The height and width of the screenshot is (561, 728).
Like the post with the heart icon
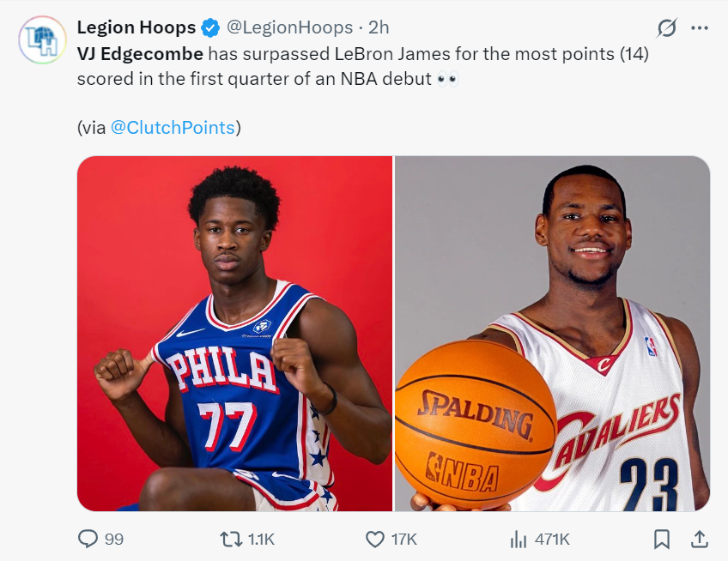click(x=374, y=539)
